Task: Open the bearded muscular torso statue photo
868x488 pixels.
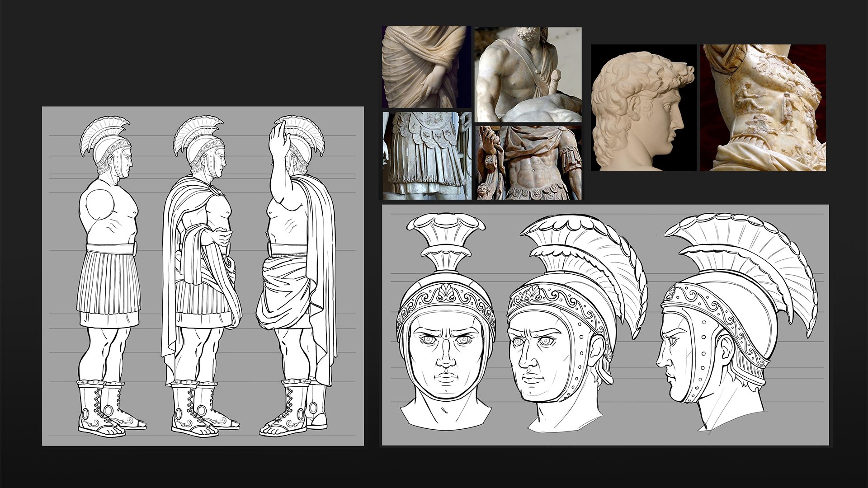Action: pos(528,75)
